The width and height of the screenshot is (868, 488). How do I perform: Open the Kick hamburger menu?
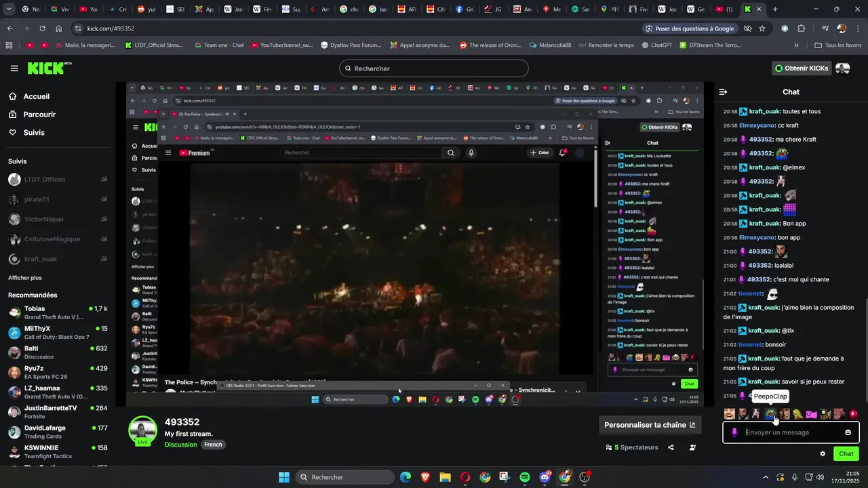click(14, 68)
